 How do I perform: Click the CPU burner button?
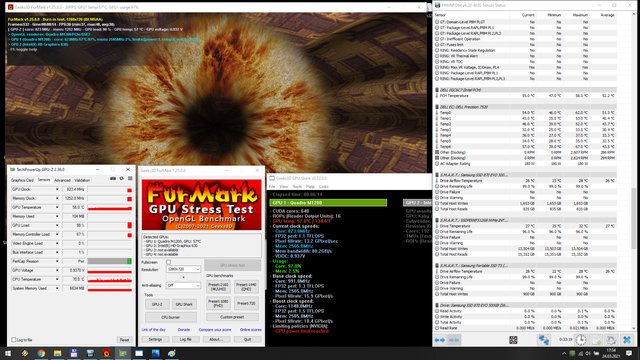(x=171, y=317)
